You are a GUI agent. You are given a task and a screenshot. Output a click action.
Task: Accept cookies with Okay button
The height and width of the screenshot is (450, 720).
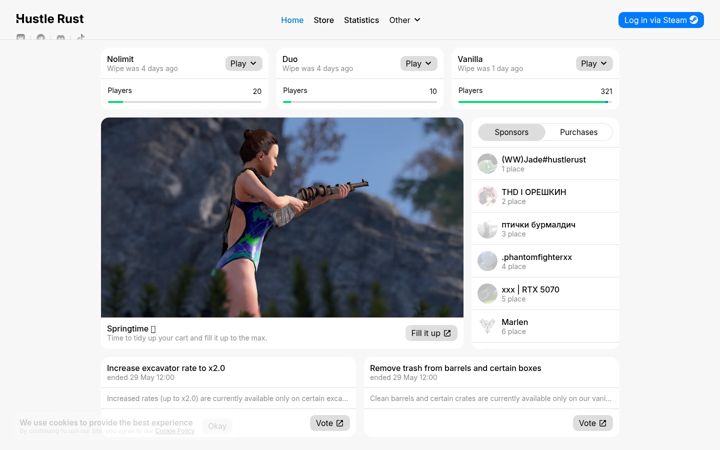(x=217, y=426)
